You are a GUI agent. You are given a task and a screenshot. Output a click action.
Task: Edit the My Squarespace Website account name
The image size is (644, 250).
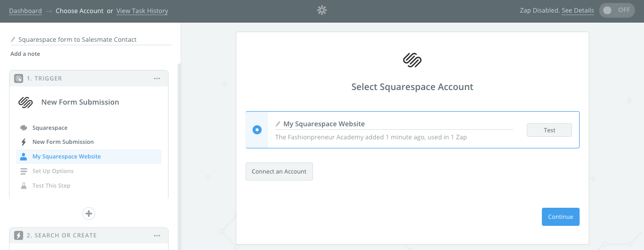(394, 124)
